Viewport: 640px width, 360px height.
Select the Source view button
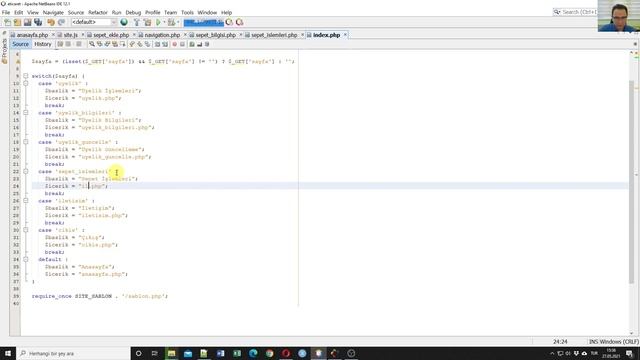click(x=20, y=44)
